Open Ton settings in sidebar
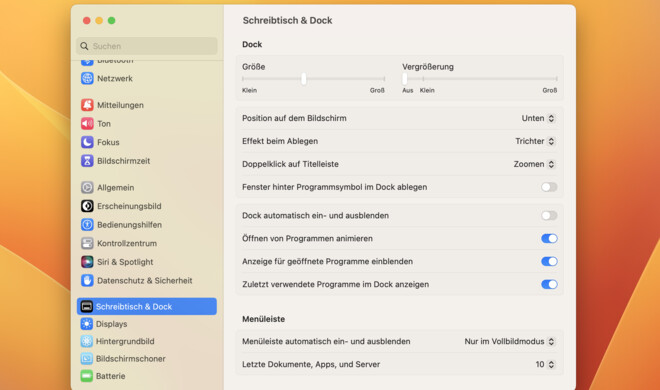 point(146,123)
